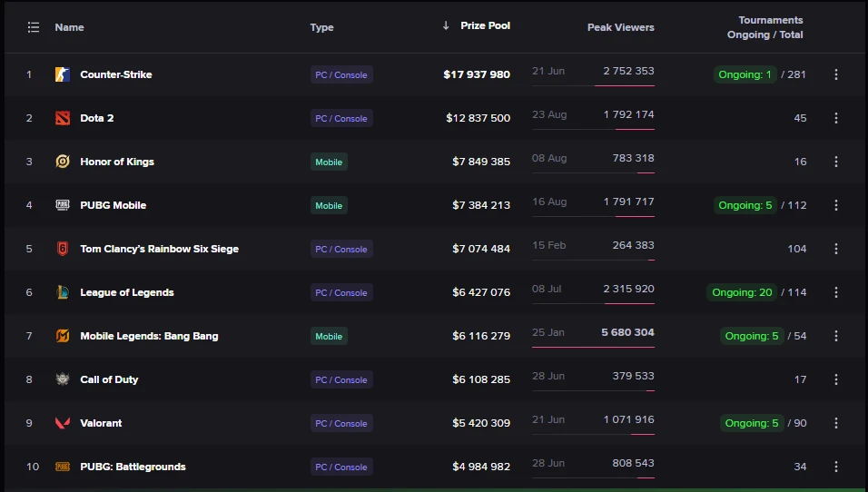The image size is (868, 492).
Task: Click tournament total 104 for Rainbow Six Siege
Action: 797,249
